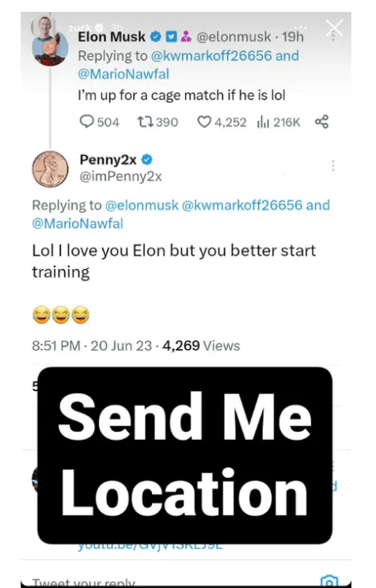Open the @MarioNawfal mention under Penny2x's reply
The height and width of the screenshot is (588, 376).
tap(78, 223)
